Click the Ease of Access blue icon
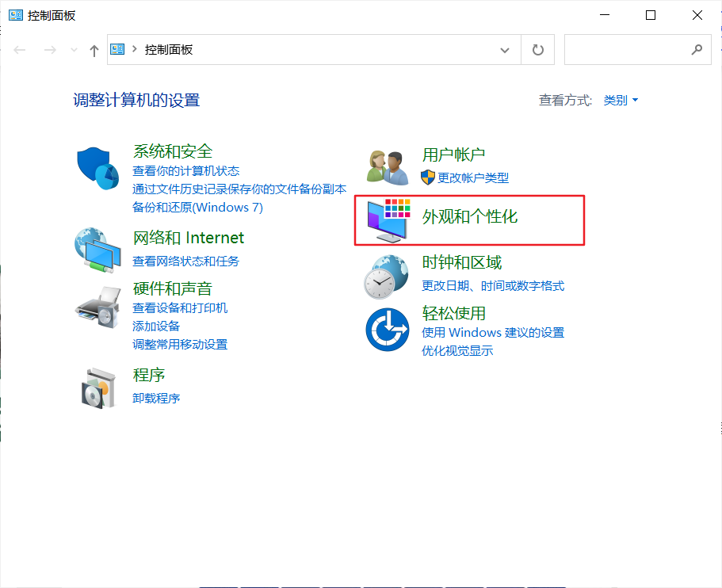This screenshot has height=588, width=722. click(x=387, y=330)
